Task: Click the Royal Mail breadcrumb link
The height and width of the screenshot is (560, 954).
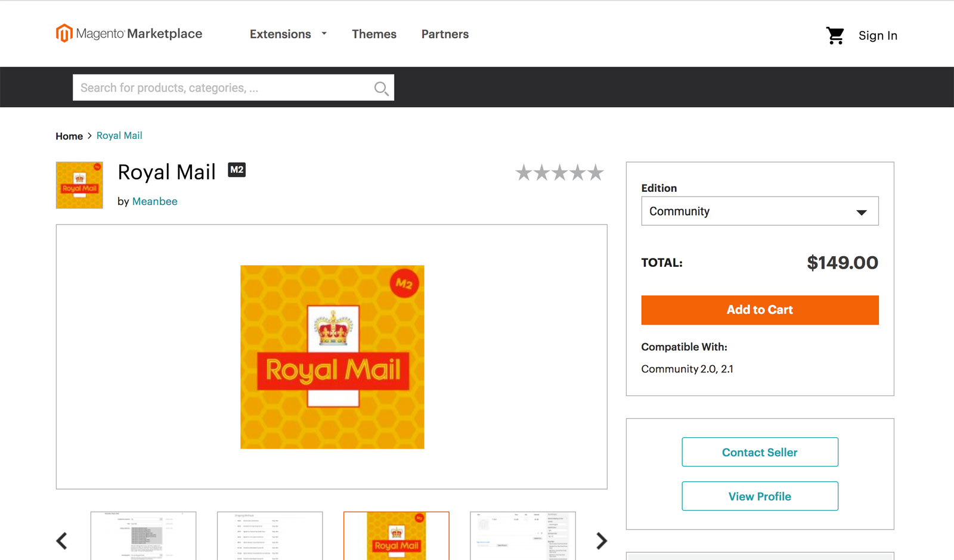Action: pos(119,136)
